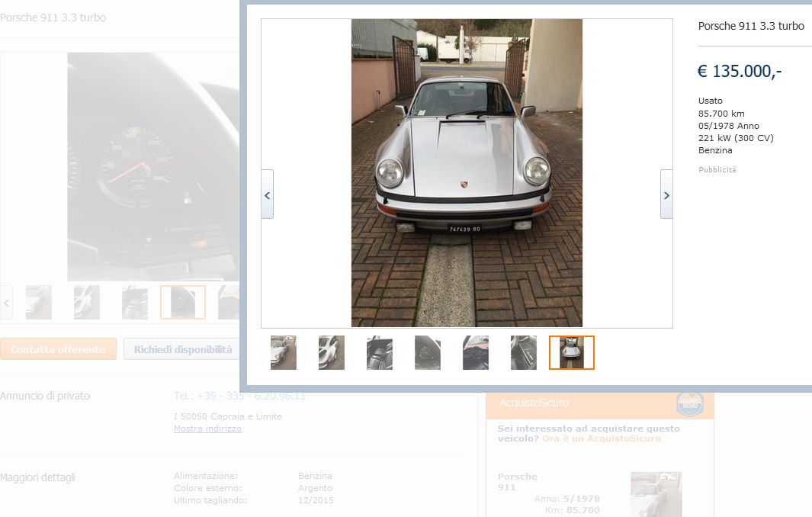Select the faded leather seats thumbnail on background page
This screenshot has width=812, height=517.
[x=135, y=303]
